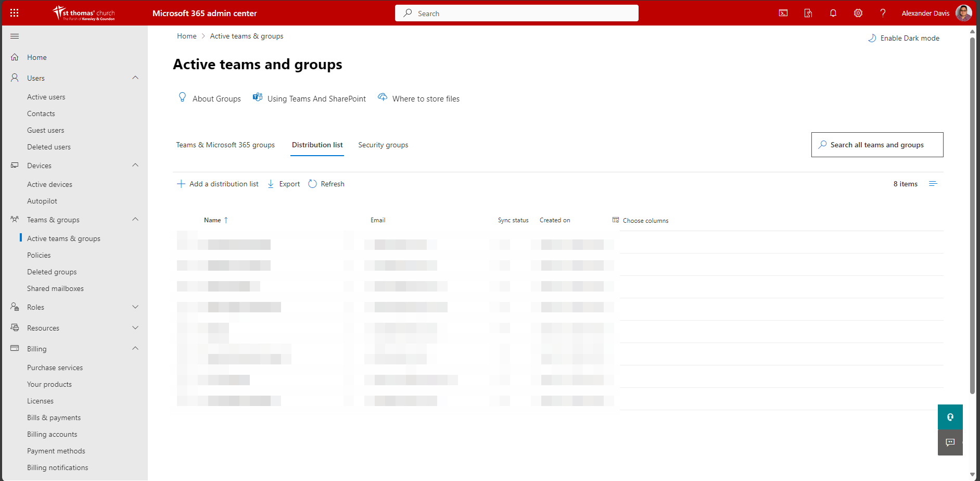Click the Teams & groups icon in sidebar
The width and height of the screenshot is (980, 481).
pos(15,220)
